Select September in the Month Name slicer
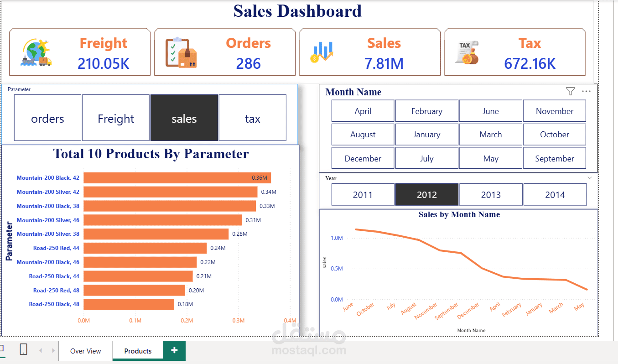 click(555, 157)
